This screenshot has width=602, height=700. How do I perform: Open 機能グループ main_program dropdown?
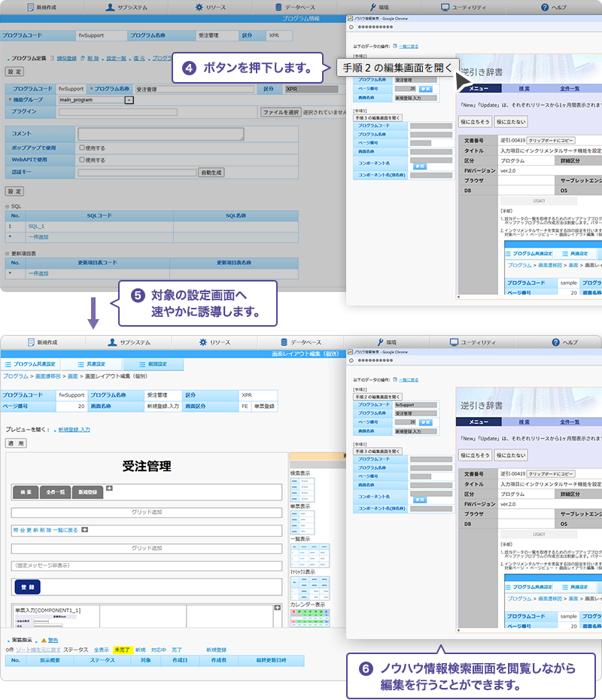129,100
